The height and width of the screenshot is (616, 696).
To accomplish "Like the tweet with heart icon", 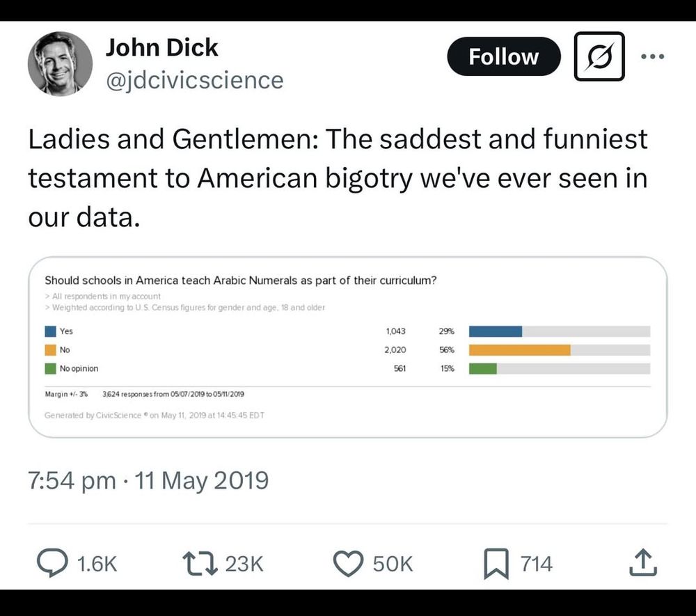I will [349, 563].
